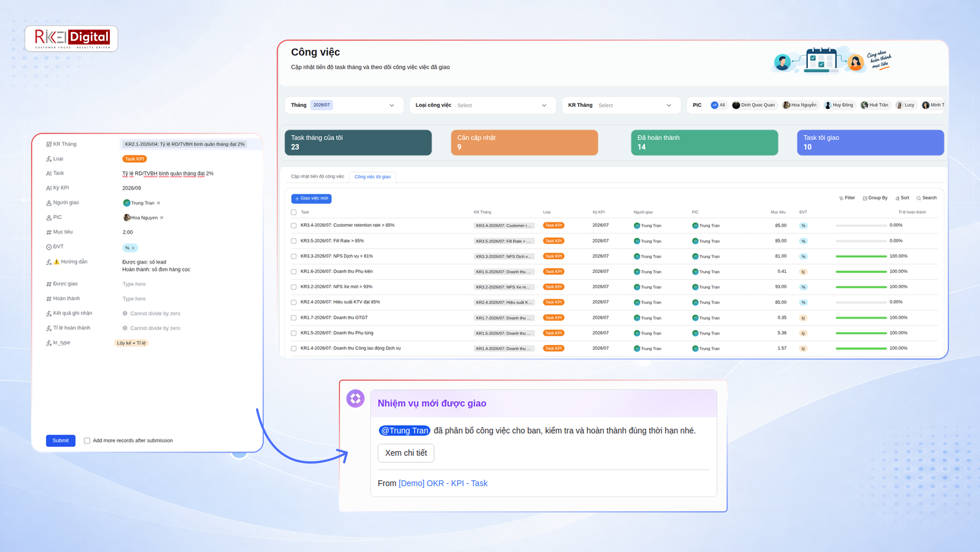The width and height of the screenshot is (980, 552).
Task: Open the Tháng 2026/07 dropdown
Action: point(344,105)
